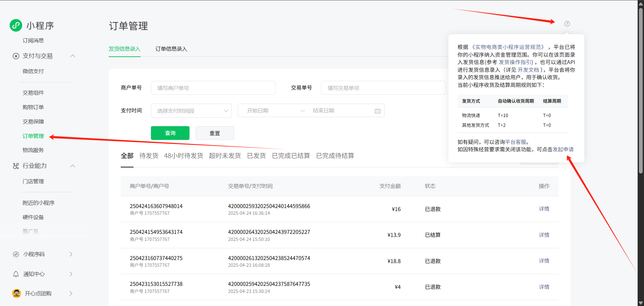
Task: Switch to the 订单信息录入 tab
Action: (171, 49)
